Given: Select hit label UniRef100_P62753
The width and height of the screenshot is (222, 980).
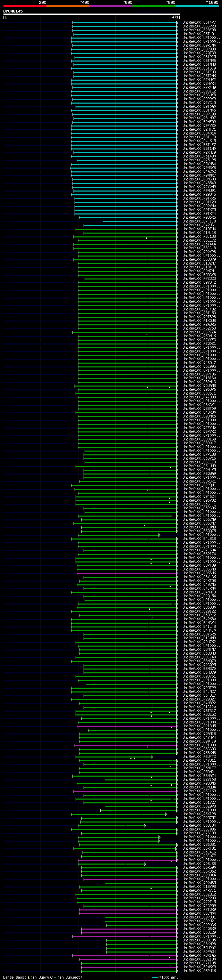Looking at the screenshot, I should (x=199, y=328).
